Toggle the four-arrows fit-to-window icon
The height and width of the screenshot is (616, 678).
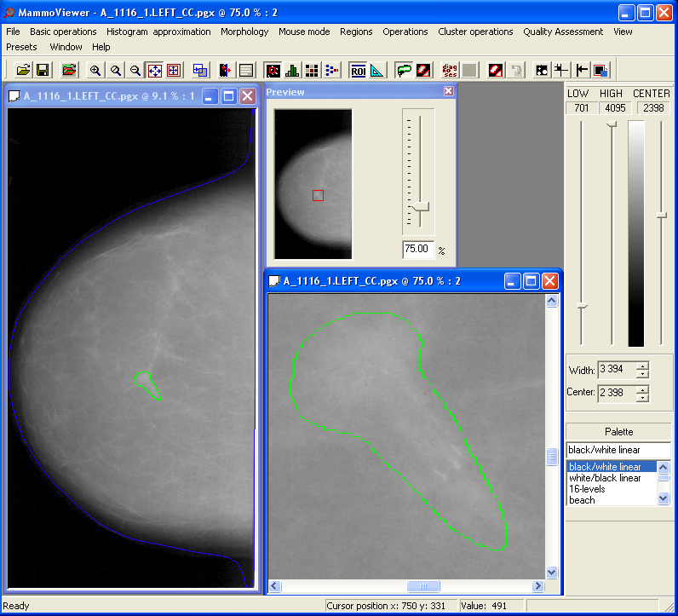(154, 70)
